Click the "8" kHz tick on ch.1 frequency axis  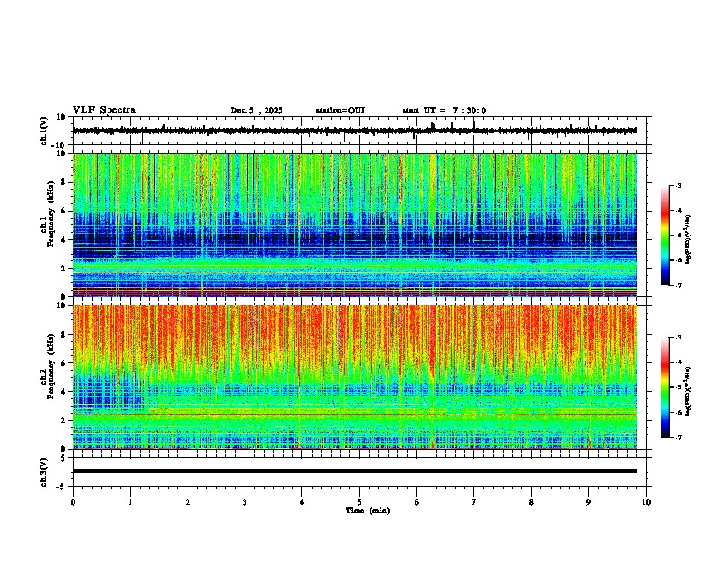[x=64, y=182]
